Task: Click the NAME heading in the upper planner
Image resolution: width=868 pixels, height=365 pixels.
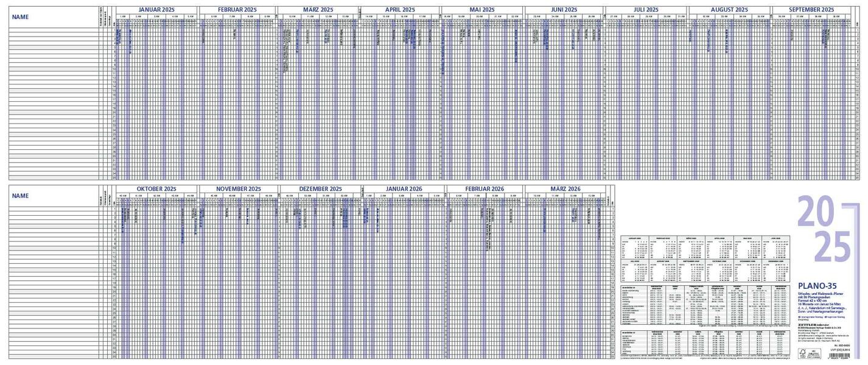Action: 20,17
